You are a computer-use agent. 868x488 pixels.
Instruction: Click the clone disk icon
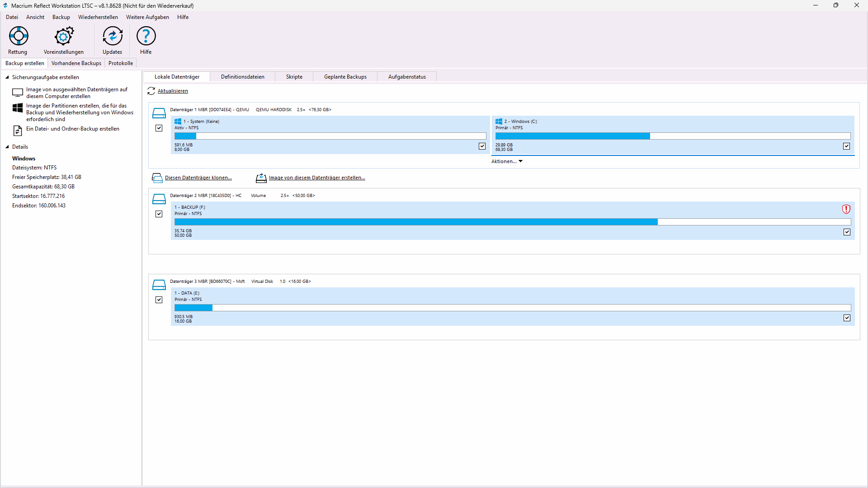pyautogui.click(x=157, y=178)
